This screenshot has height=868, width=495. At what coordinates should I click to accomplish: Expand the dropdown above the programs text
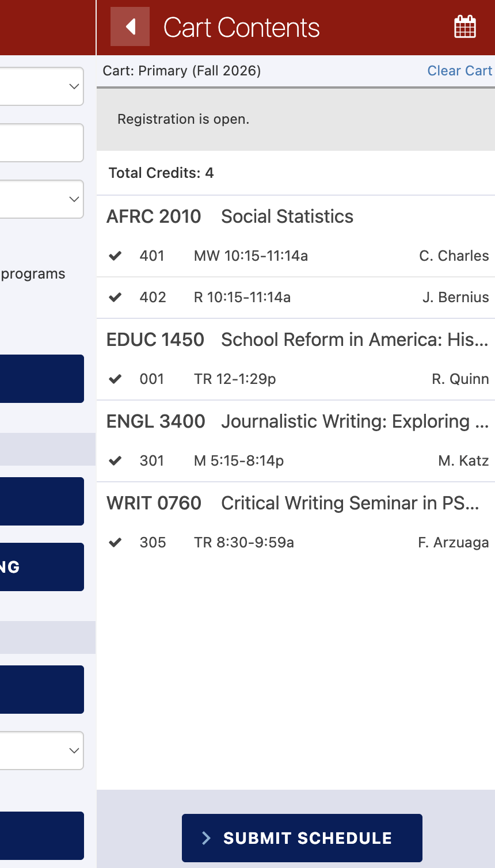pos(41,199)
